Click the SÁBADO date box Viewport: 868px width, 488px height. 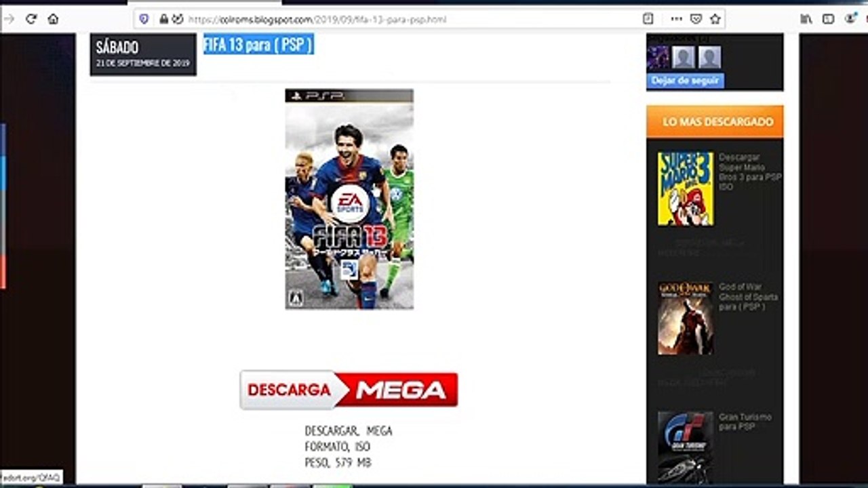point(143,54)
